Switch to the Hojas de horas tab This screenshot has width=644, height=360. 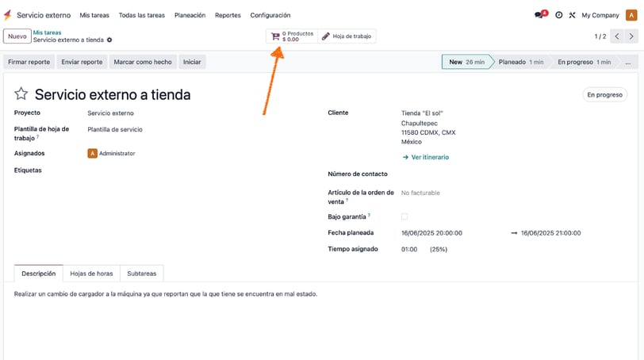point(91,274)
